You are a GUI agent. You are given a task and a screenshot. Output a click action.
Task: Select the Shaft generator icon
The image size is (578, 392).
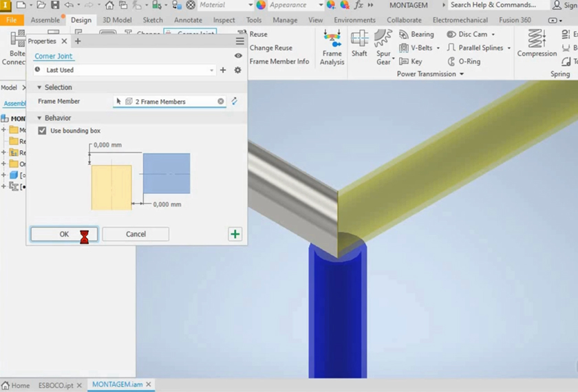coord(359,43)
